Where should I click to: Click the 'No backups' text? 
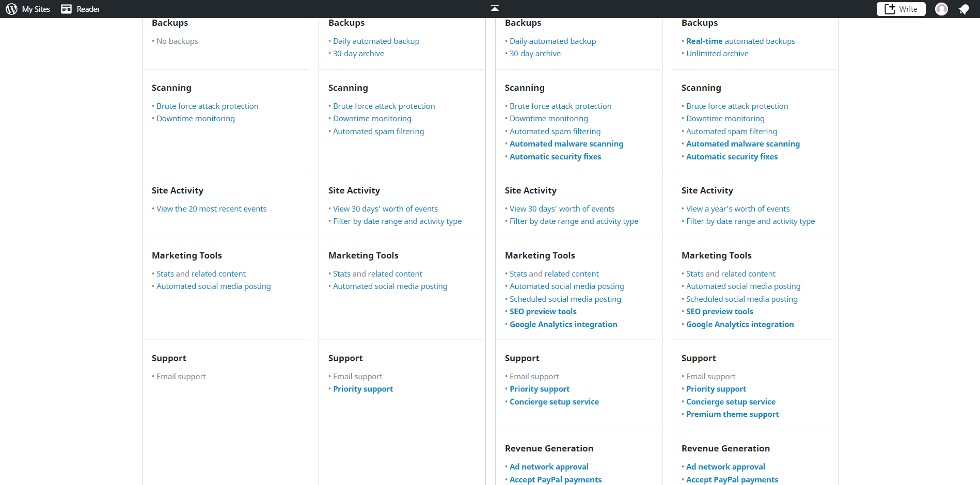click(x=177, y=41)
